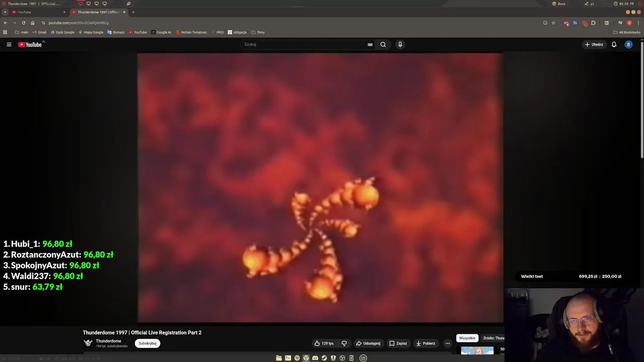Close the first YouTube tab
Screen dimensions: 644x362
[x=64, y=12]
